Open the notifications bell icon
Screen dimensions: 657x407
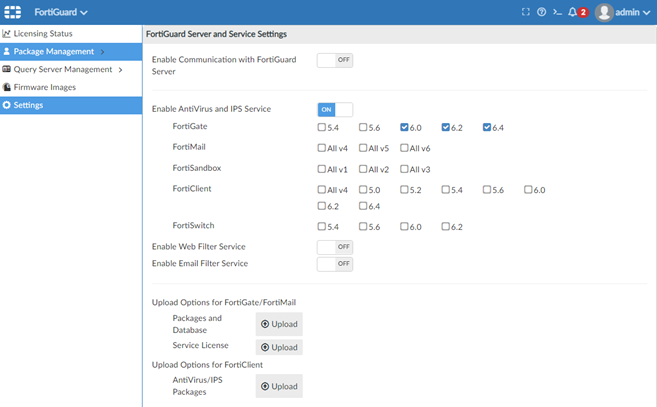tap(573, 12)
